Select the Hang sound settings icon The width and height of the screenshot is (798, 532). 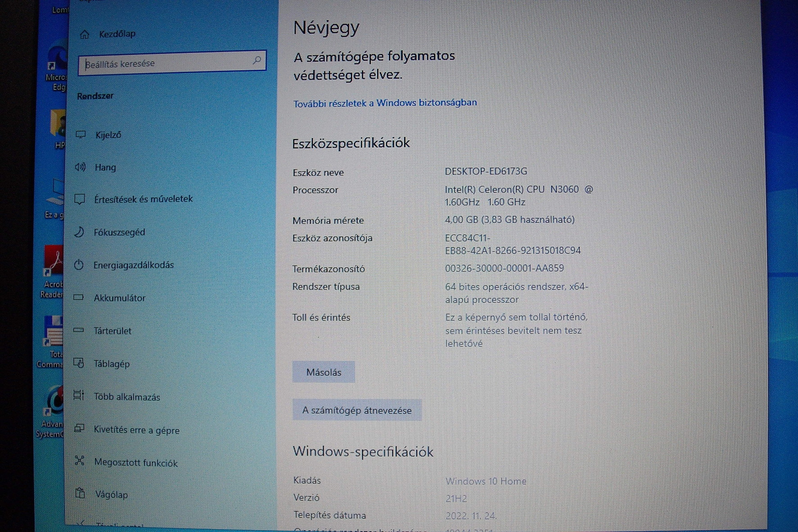81,167
